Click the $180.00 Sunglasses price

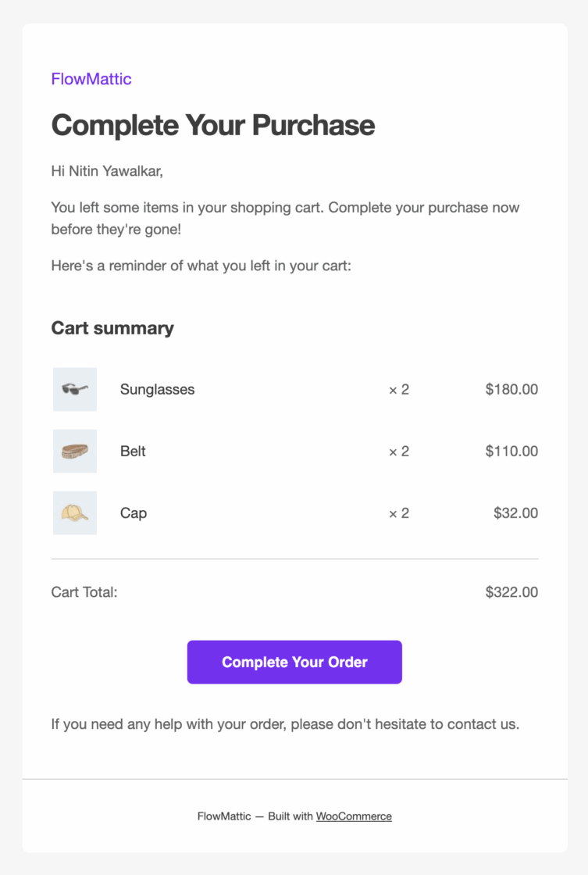coord(511,389)
